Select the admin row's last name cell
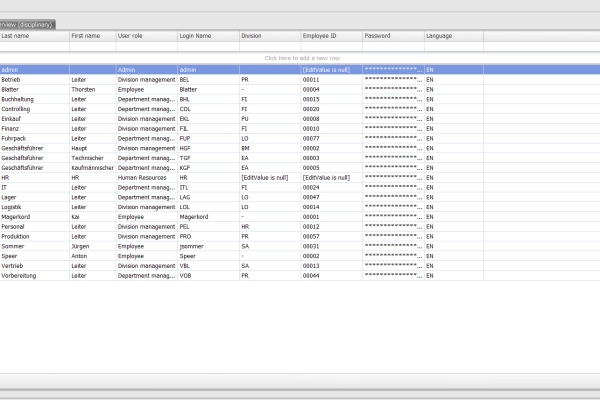This screenshot has height=400, width=600. tap(34, 70)
